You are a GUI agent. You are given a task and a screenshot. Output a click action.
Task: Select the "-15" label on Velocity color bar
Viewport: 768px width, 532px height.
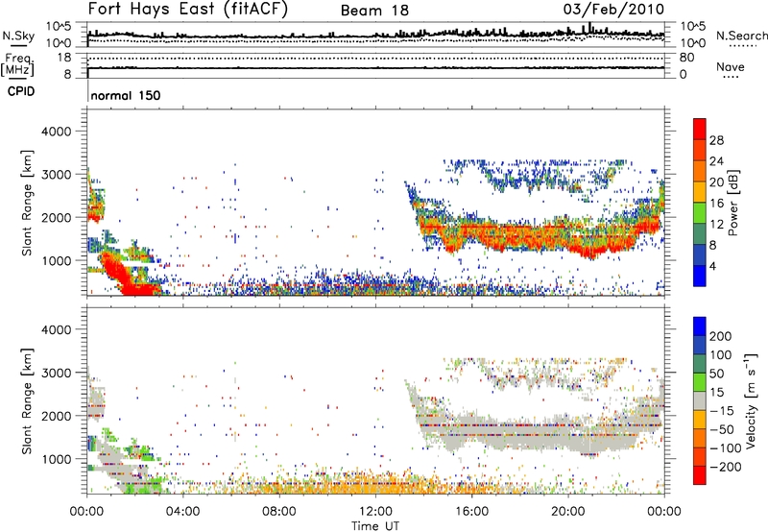tap(722, 411)
